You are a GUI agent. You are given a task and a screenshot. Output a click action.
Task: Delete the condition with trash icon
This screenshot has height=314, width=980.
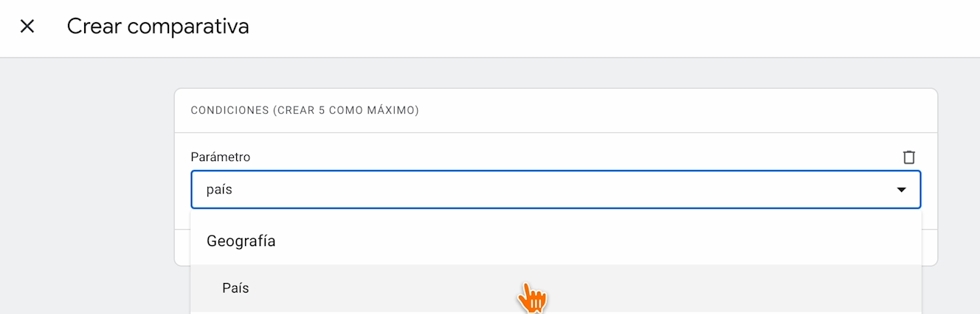pos(909,157)
